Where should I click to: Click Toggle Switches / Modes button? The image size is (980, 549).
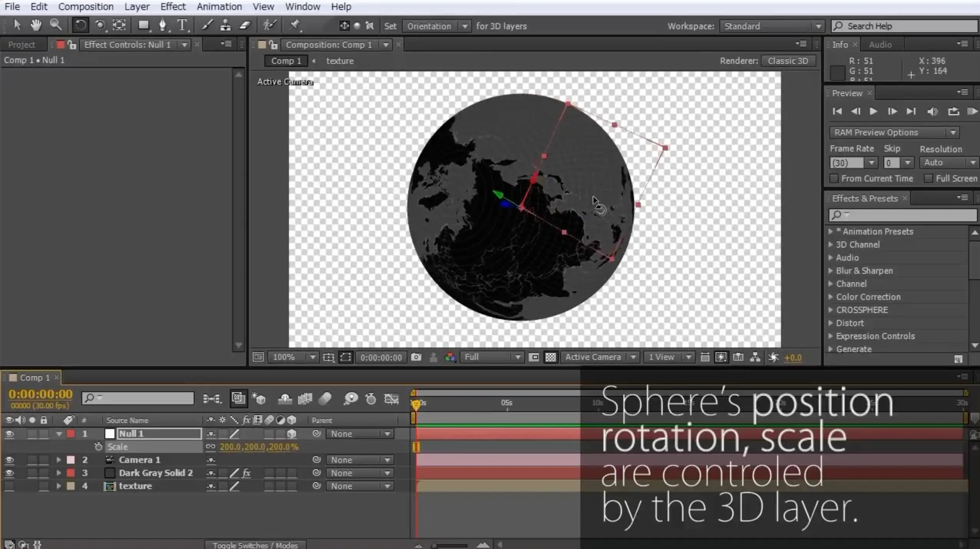click(255, 545)
